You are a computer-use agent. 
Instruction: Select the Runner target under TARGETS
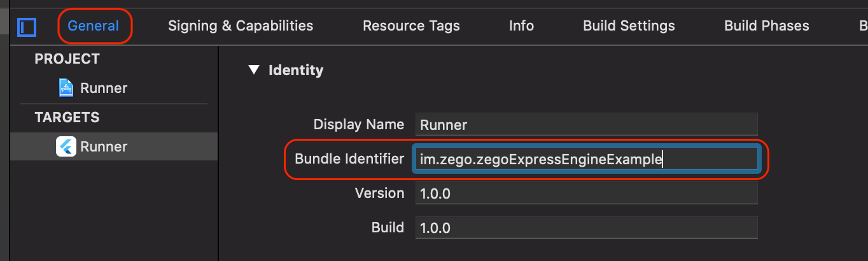tap(103, 146)
